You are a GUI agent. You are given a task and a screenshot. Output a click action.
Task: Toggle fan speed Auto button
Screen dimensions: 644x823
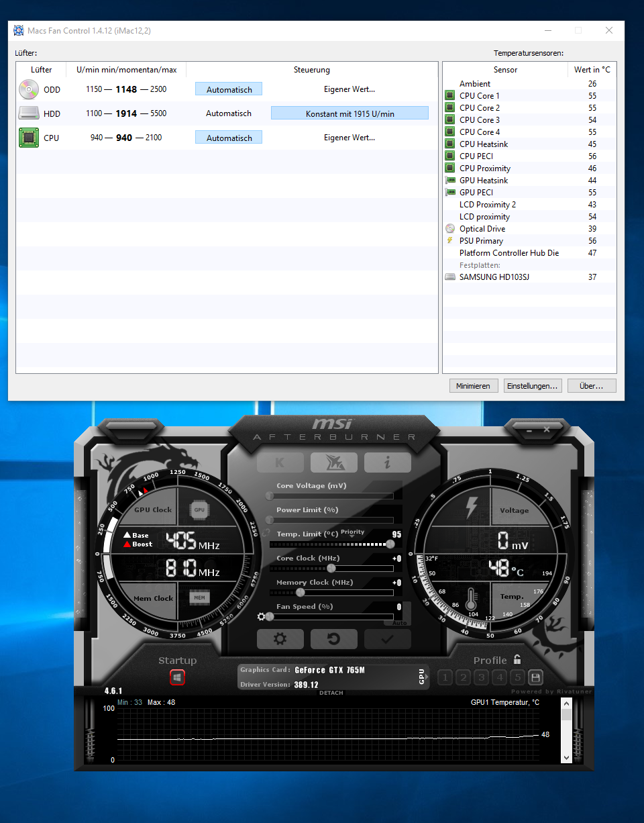coord(400,622)
